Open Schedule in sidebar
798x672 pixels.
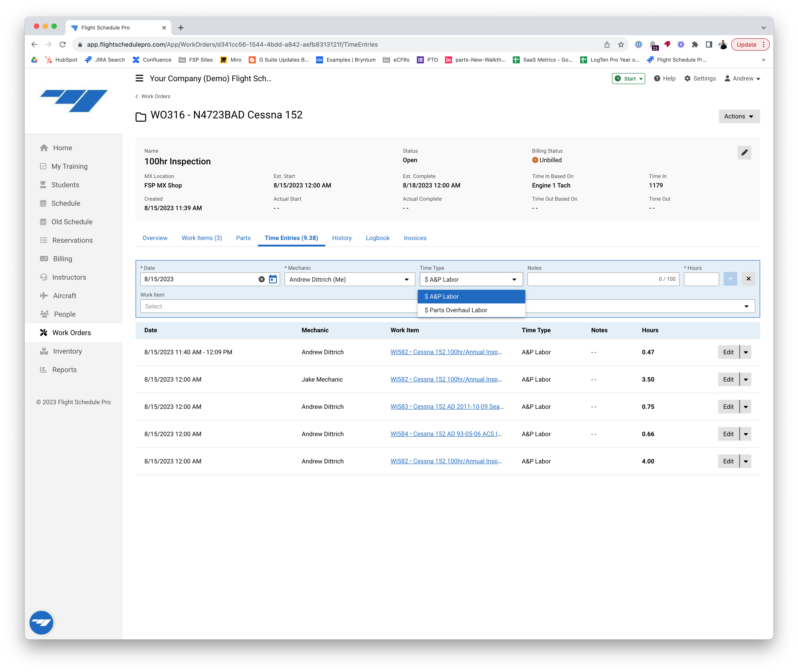pos(60,203)
